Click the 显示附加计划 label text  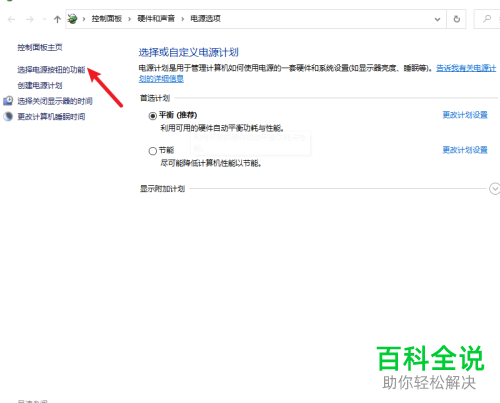pos(162,189)
